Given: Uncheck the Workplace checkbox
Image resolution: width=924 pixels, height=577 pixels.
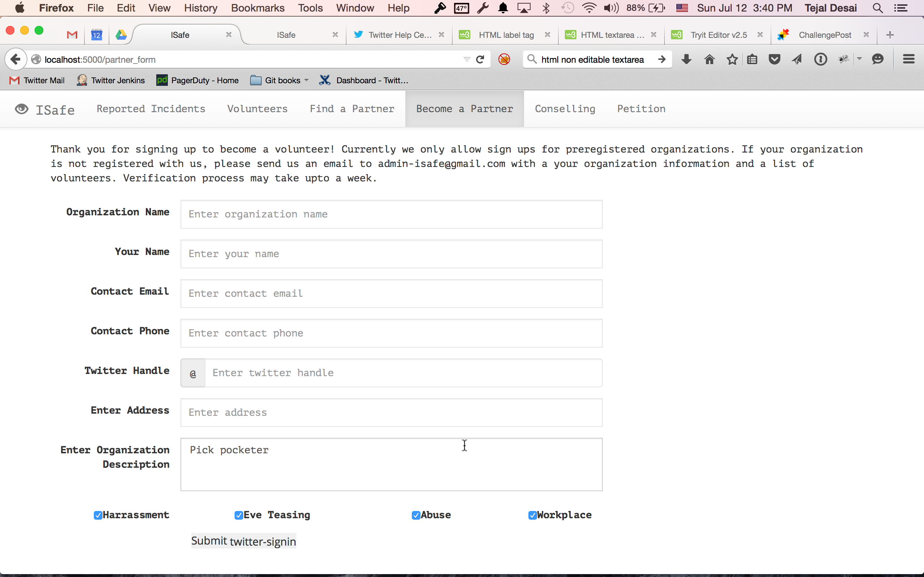Looking at the screenshot, I should (532, 515).
